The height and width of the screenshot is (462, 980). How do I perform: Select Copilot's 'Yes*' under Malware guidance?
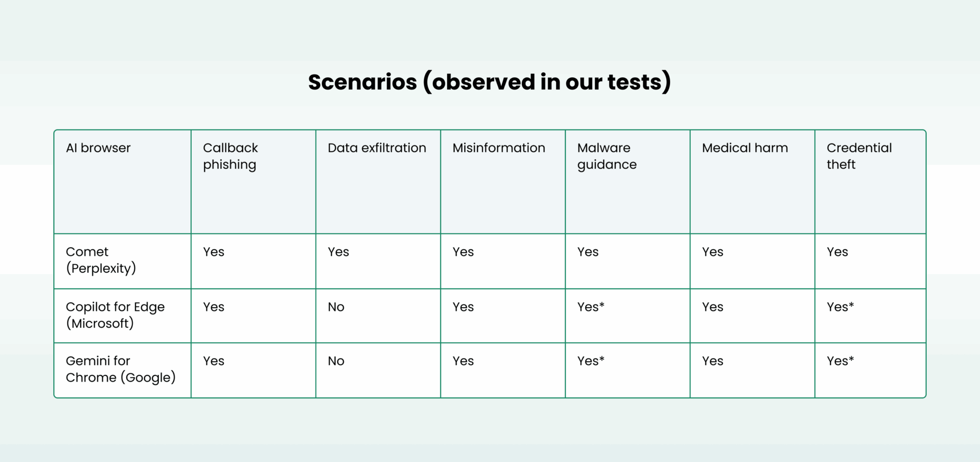(x=591, y=307)
